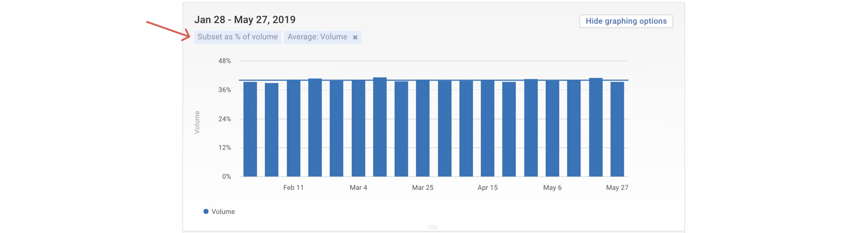The height and width of the screenshot is (233, 868).
Task: Grab the chart resize handle at bottom
Action: pyautogui.click(x=433, y=227)
